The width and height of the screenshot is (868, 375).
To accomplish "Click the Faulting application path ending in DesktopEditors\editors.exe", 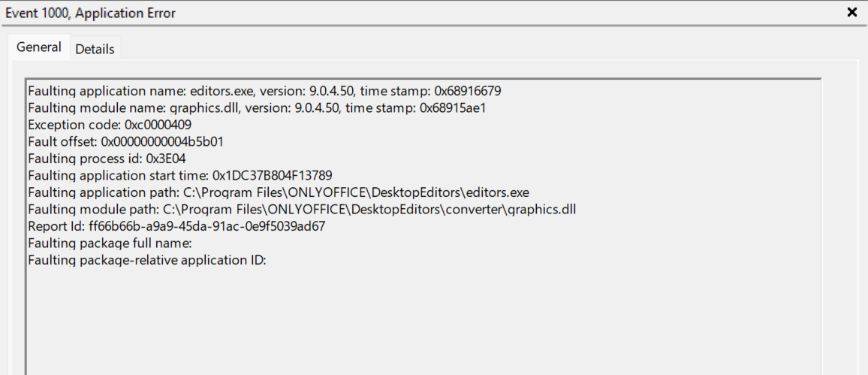I will (x=356, y=192).
